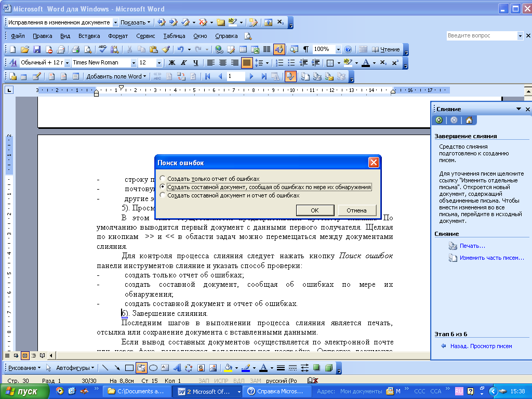
Task: Click numbered list icon
Action: pyautogui.click(x=279, y=63)
